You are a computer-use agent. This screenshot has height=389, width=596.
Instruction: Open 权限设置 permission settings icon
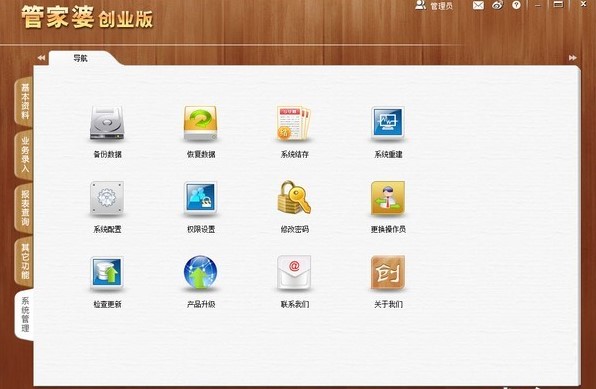(200, 198)
